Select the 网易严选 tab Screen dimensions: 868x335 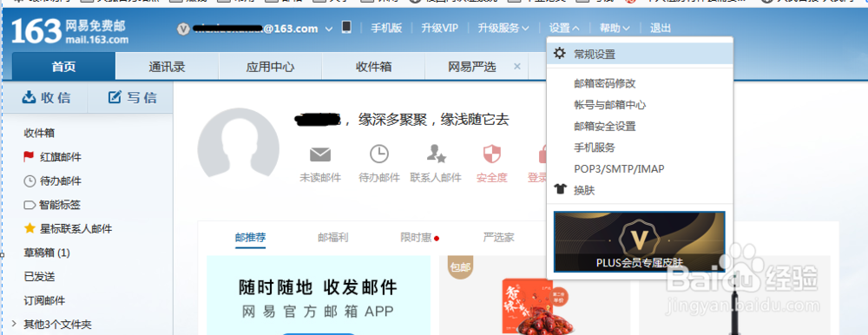tap(471, 67)
